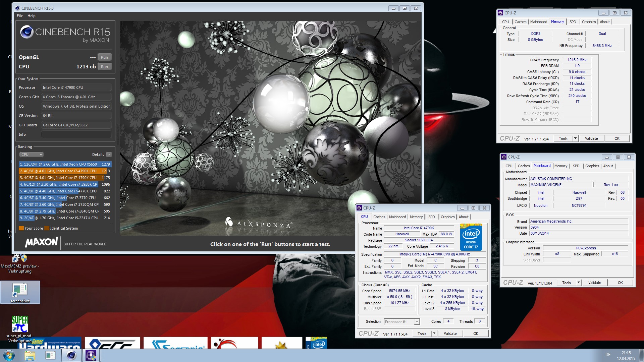This screenshot has width=644, height=362.
Task: Click Validate in the CPU-Z CPU window
Action: (450, 334)
